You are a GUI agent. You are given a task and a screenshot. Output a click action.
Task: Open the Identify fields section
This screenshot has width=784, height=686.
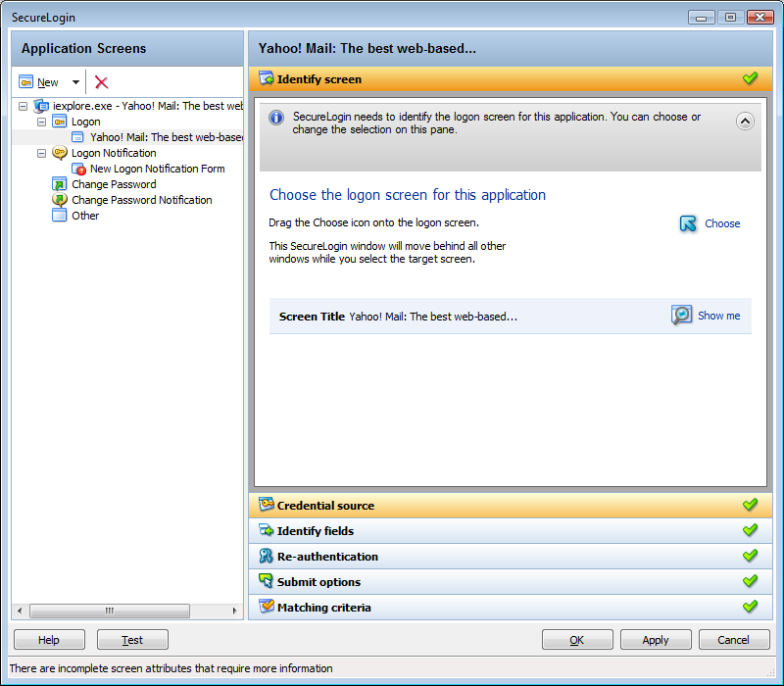tap(316, 531)
